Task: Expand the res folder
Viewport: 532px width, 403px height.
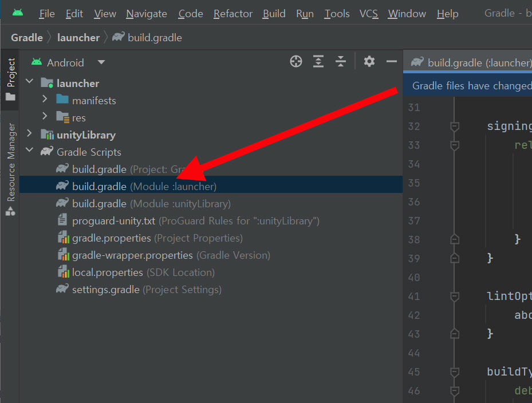Action: coord(45,116)
